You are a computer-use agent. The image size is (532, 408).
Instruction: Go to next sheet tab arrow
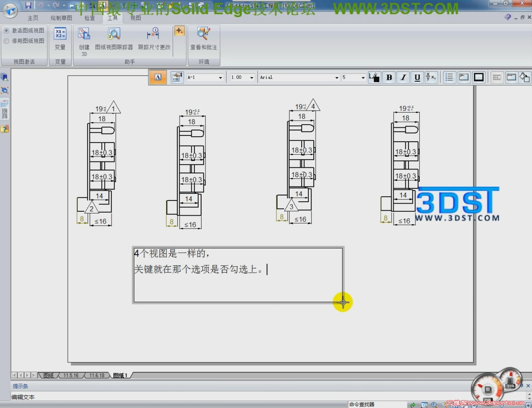pyautogui.click(x=27, y=375)
